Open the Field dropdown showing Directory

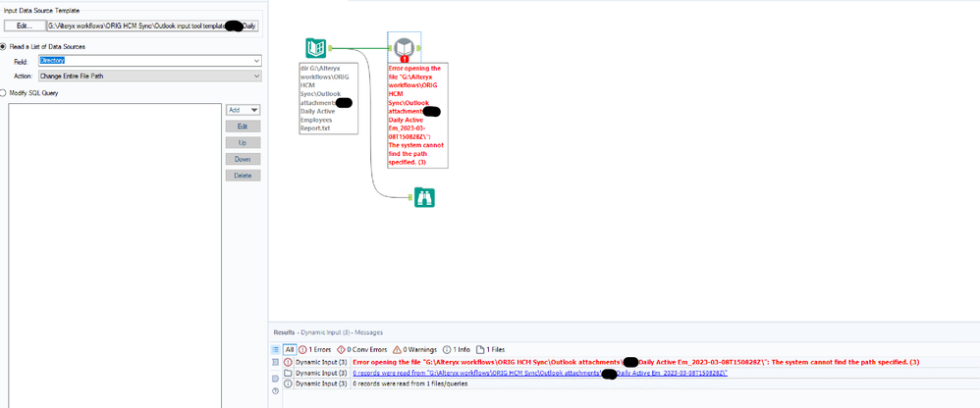coord(149,61)
